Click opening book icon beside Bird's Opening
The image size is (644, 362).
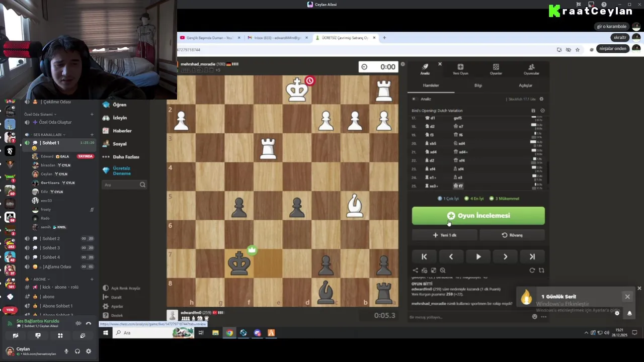pyautogui.click(x=533, y=111)
